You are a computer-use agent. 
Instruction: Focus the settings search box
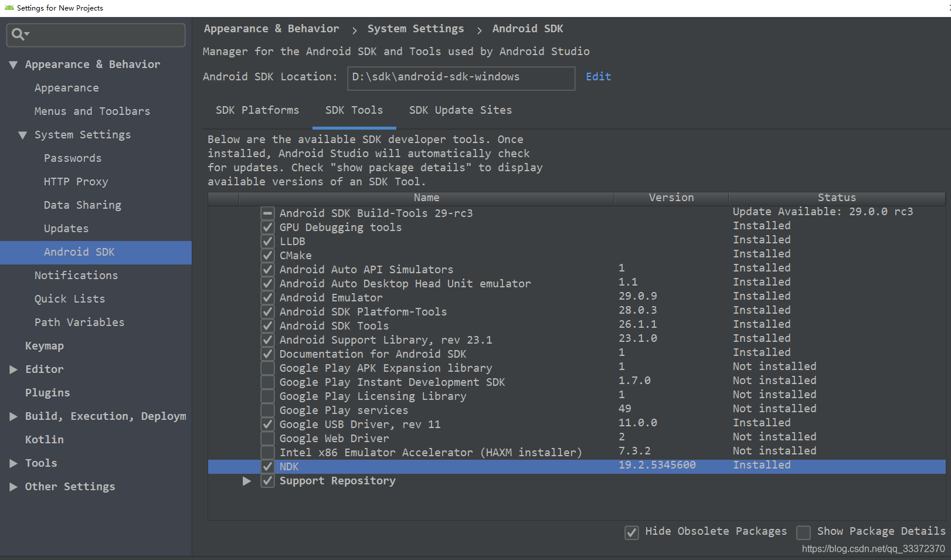[96, 35]
